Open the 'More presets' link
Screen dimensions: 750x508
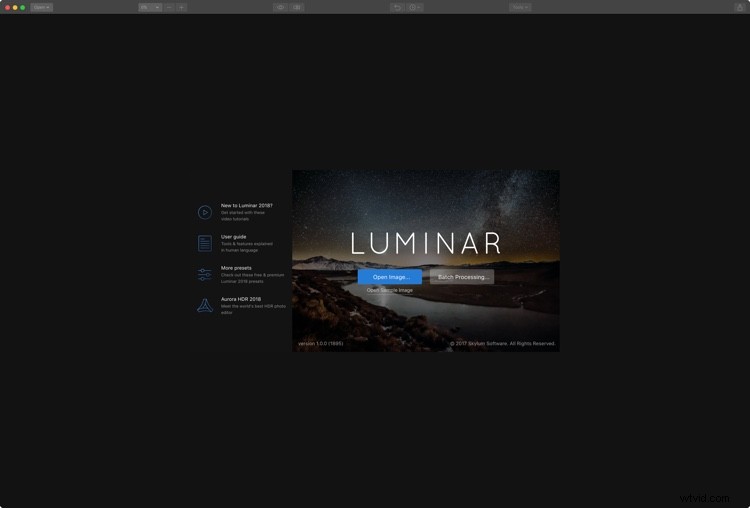click(236, 268)
